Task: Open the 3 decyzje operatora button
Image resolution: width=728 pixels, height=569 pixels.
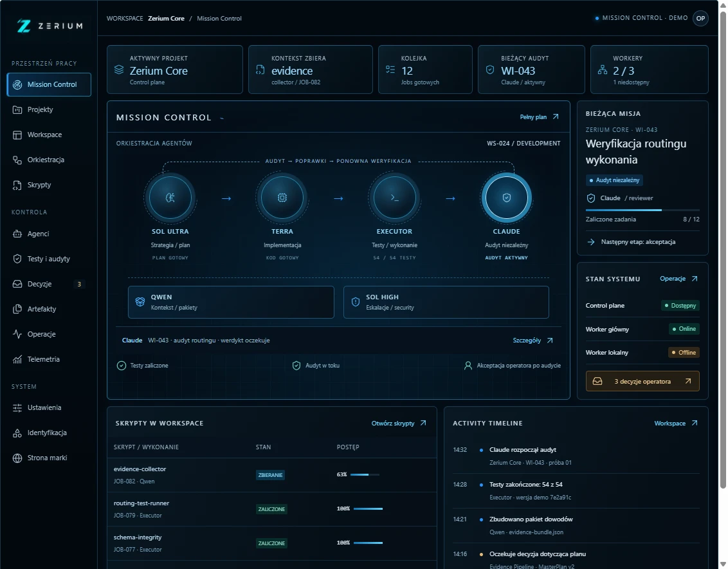Action: [x=642, y=381]
